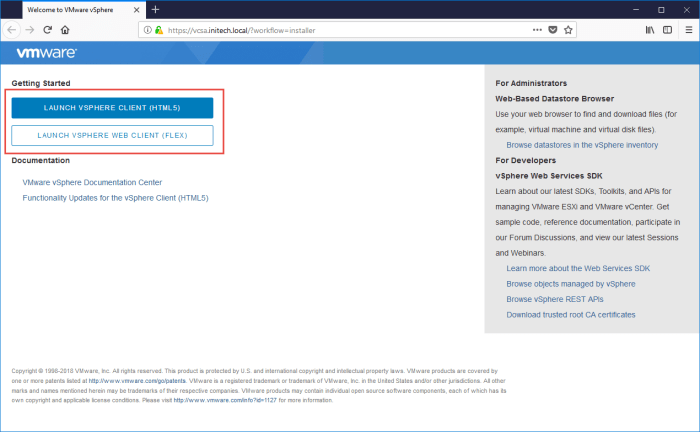Close the Welcome to VMware vSphere tab
The width and height of the screenshot is (700, 432).
137,10
